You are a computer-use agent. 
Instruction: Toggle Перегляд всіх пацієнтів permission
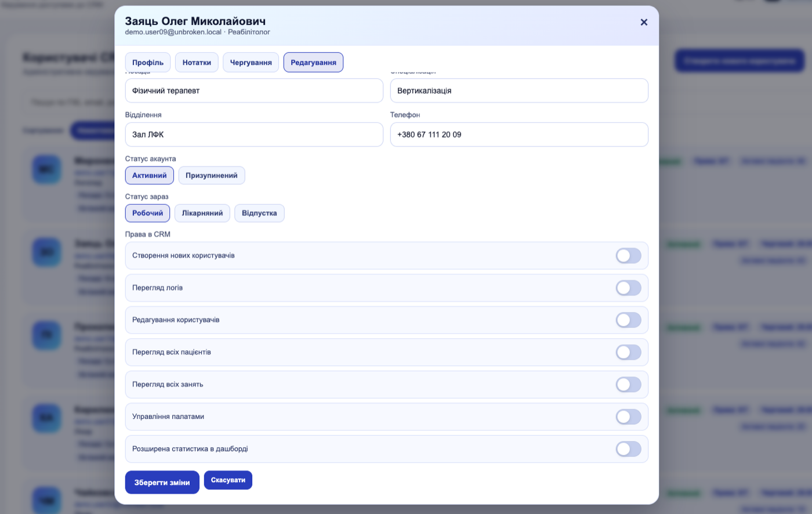pos(629,352)
